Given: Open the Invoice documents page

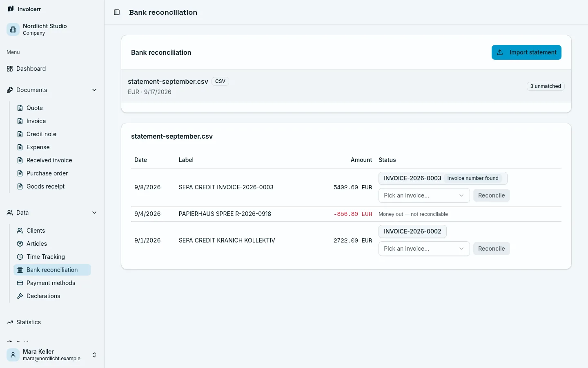Looking at the screenshot, I should pyautogui.click(x=52, y=121).
